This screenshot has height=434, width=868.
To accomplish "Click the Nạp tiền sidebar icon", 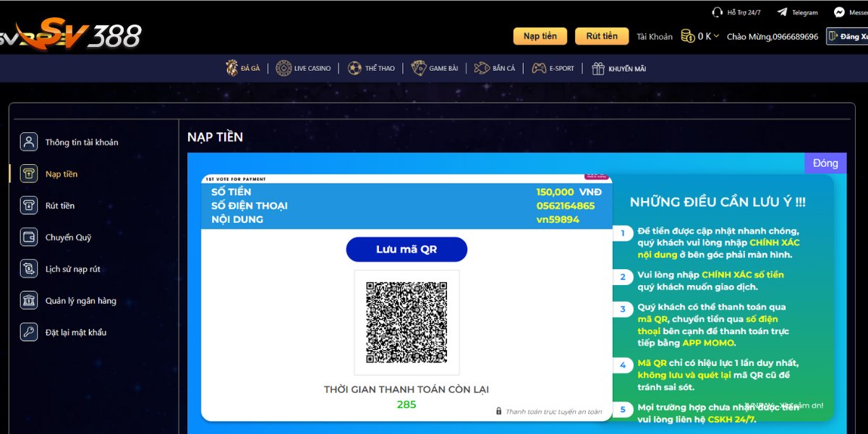I will click(29, 174).
